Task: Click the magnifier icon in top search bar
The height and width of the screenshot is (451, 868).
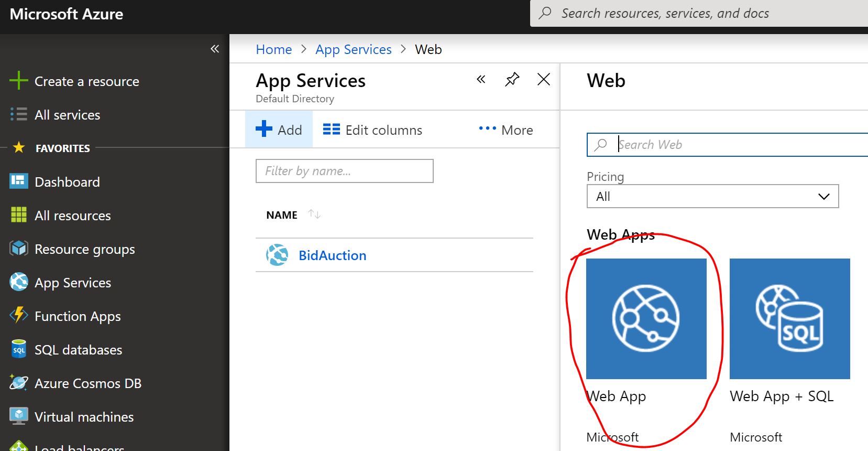Action: [545, 13]
